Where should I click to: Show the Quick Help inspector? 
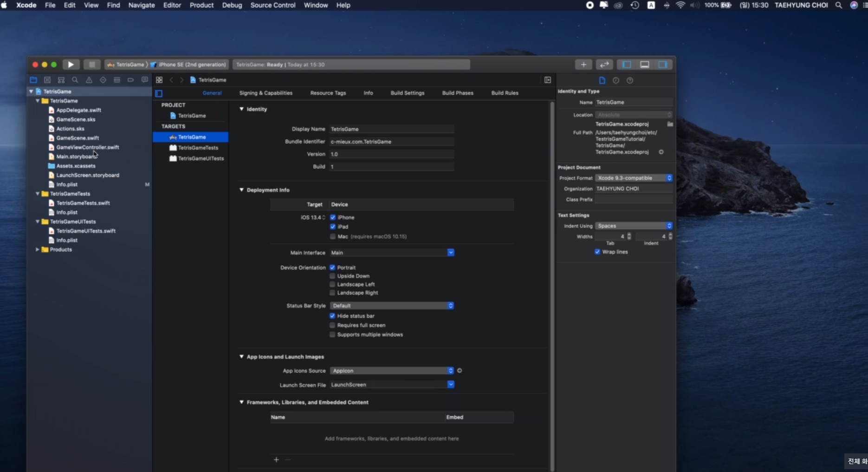[x=630, y=80]
